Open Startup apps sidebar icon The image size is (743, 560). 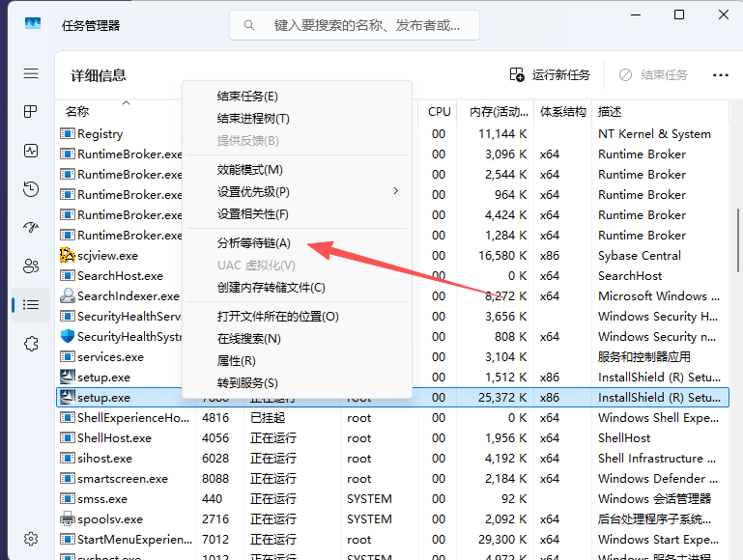[x=31, y=228]
